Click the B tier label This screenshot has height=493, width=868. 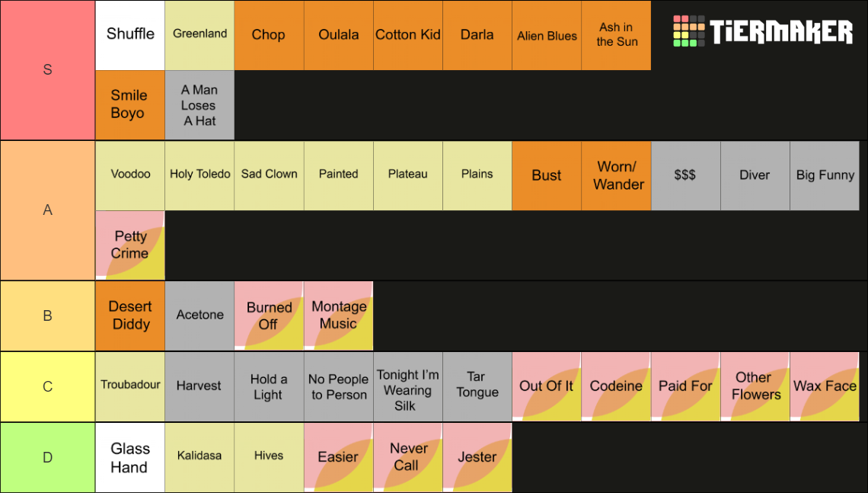pos(48,315)
